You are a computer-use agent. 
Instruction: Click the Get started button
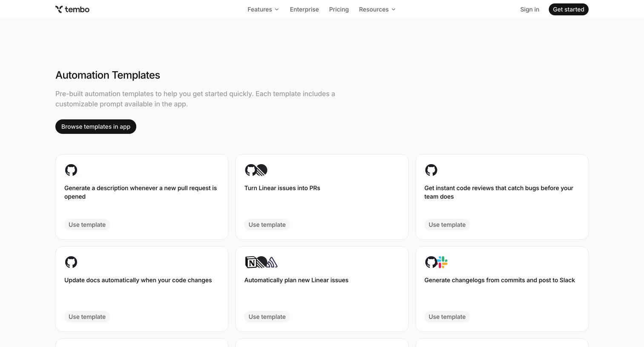pos(568,9)
